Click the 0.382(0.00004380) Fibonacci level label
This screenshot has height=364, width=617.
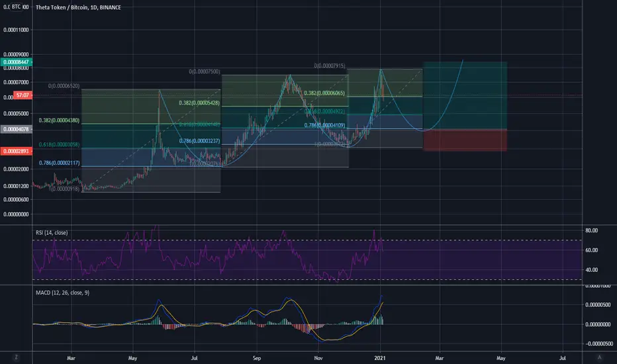pyautogui.click(x=59, y=120)
